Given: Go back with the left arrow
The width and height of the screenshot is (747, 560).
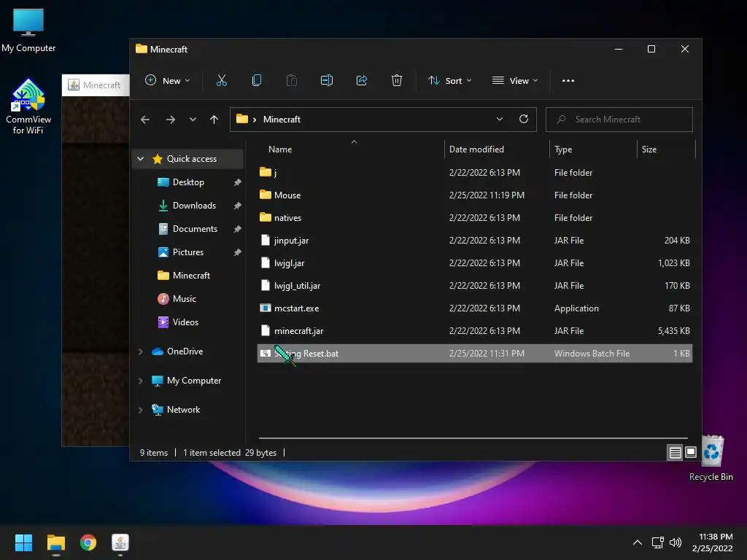Looking at the screenshot, I should [x=145, y=120].
